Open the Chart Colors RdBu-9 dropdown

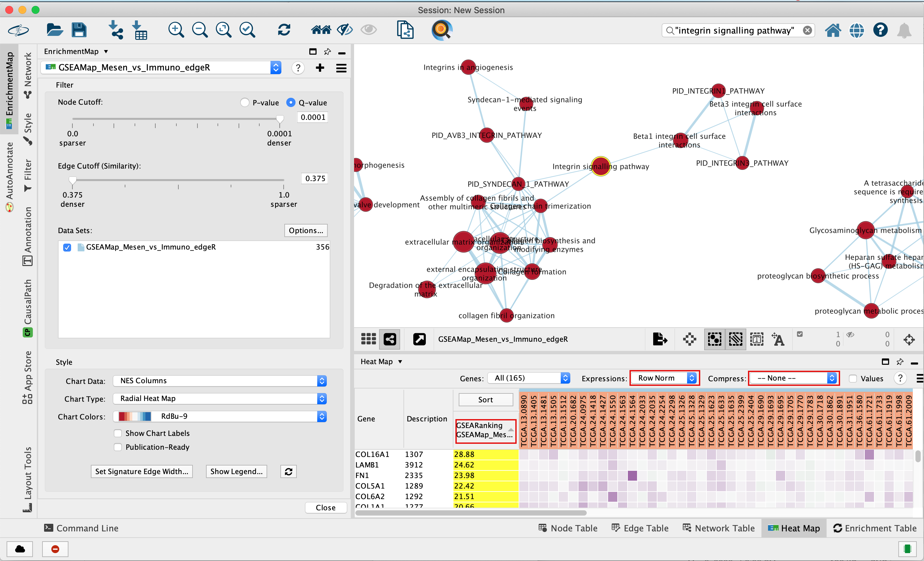pyautogui.click(x=220, y=416)
